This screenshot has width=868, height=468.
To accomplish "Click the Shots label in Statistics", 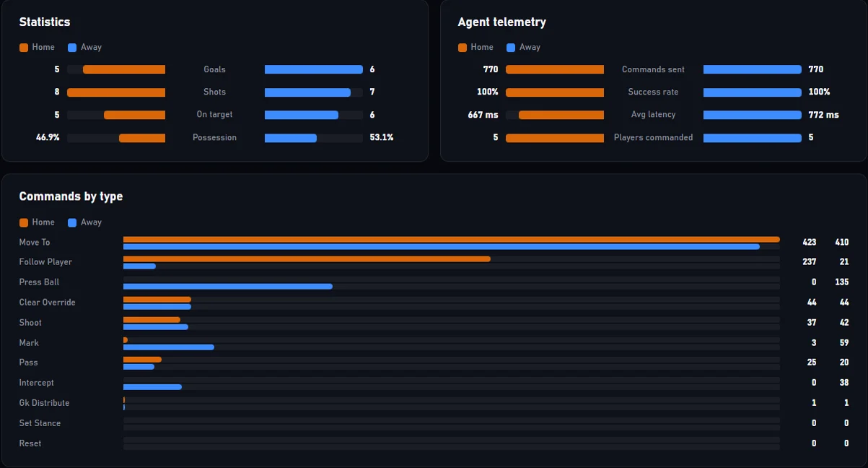I will tap(215, 92).
